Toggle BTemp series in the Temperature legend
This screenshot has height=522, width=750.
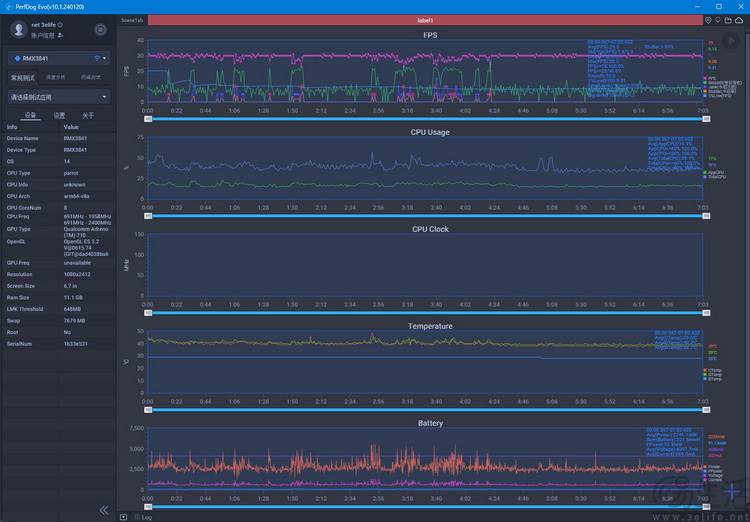[712, 378]
